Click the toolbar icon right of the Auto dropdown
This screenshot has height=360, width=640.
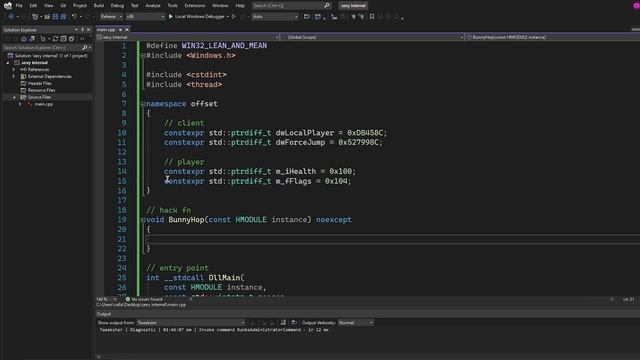coord(307,17)
